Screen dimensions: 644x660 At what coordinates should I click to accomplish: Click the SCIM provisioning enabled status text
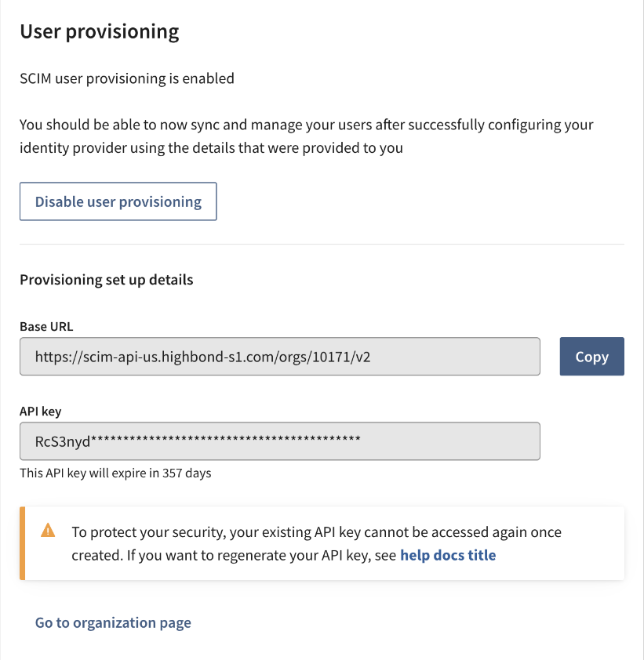127,78
